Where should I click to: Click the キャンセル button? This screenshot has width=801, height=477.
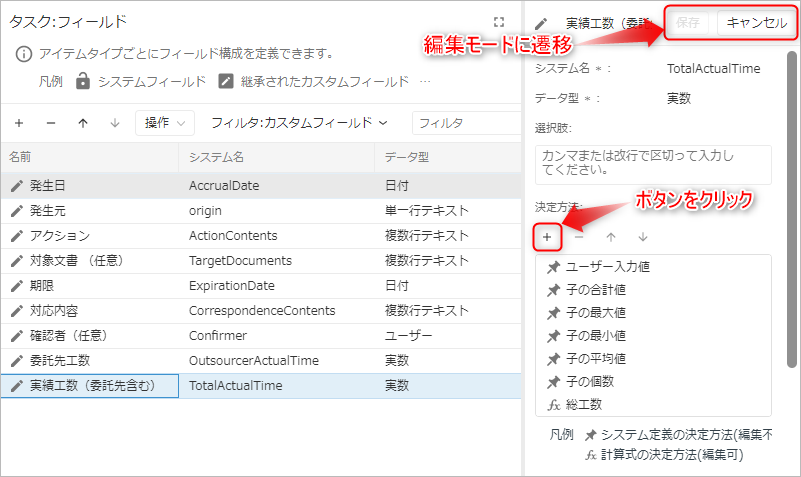point(756,23)
